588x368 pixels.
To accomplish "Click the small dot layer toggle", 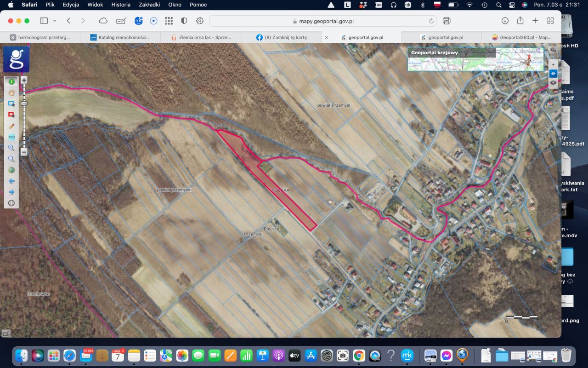I will pyautogui.click(x=553, y=64).
